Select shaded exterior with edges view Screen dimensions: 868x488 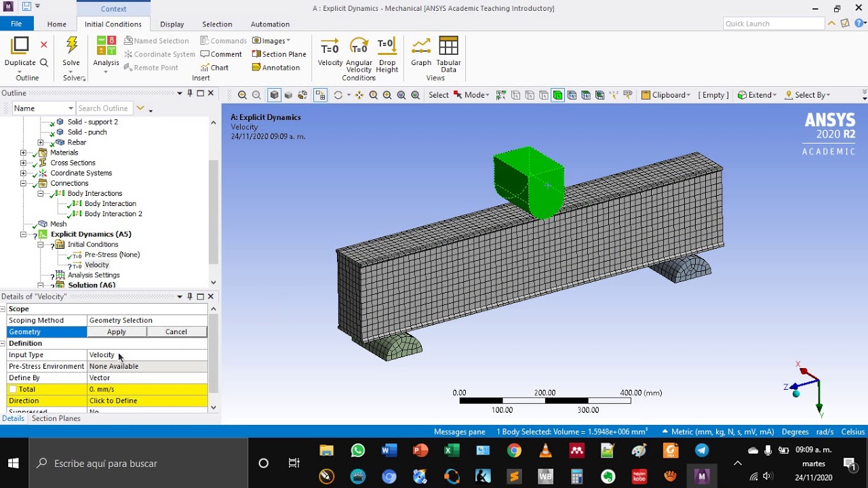pyautogui.click(x=274, y=95)
